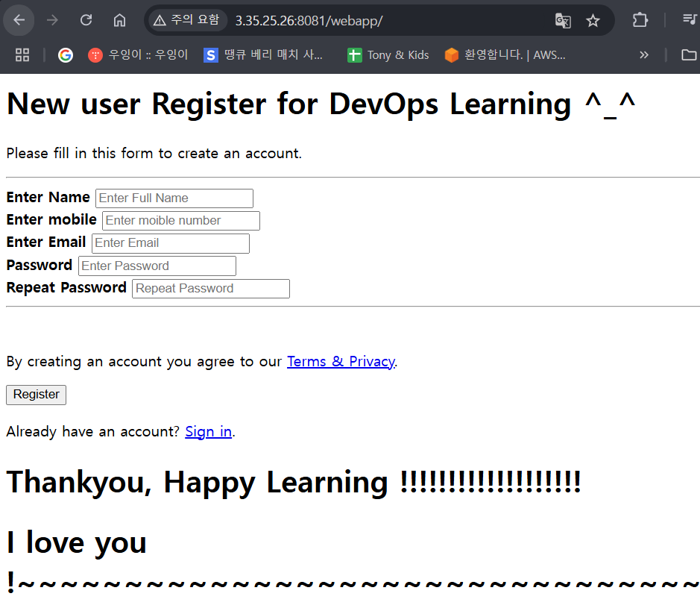Focus the Enter moible number field
The height and width of the screenshot is (614, 700).
tap(181, 221)
